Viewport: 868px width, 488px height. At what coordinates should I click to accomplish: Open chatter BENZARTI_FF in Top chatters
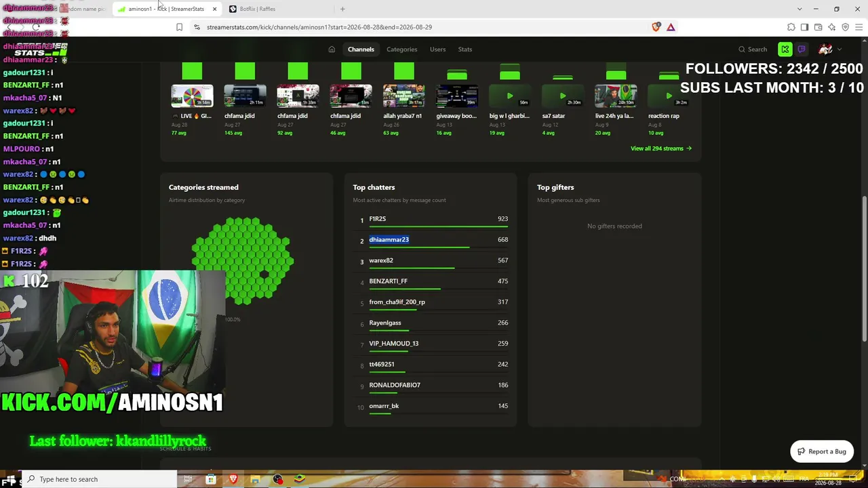pyautogui.click(x=388, y=281)
